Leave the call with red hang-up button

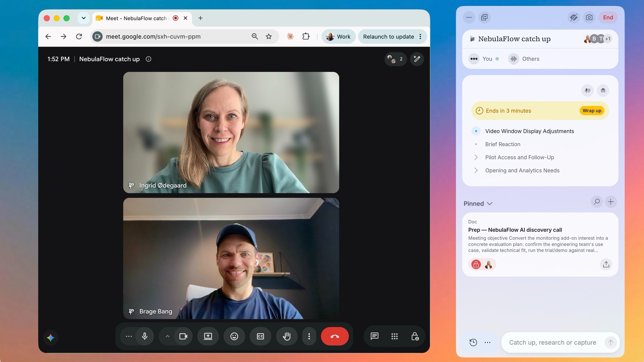pos(335,336)
